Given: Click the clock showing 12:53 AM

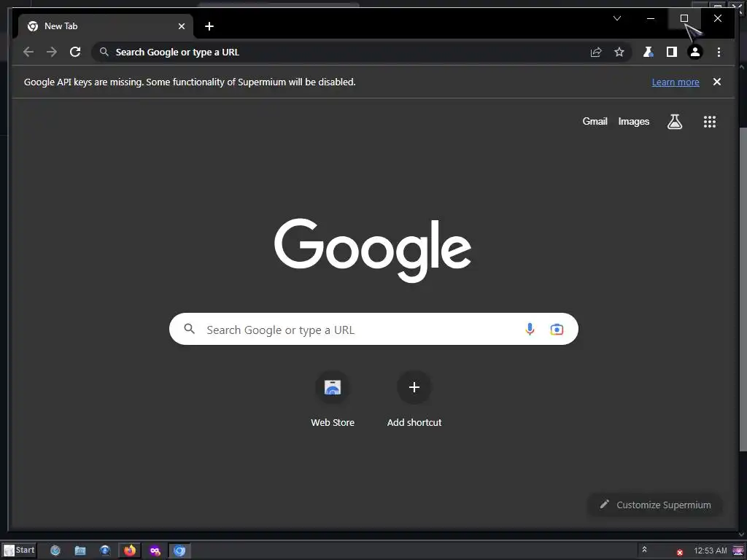Looking at the screenshot, I should point(711,551).
